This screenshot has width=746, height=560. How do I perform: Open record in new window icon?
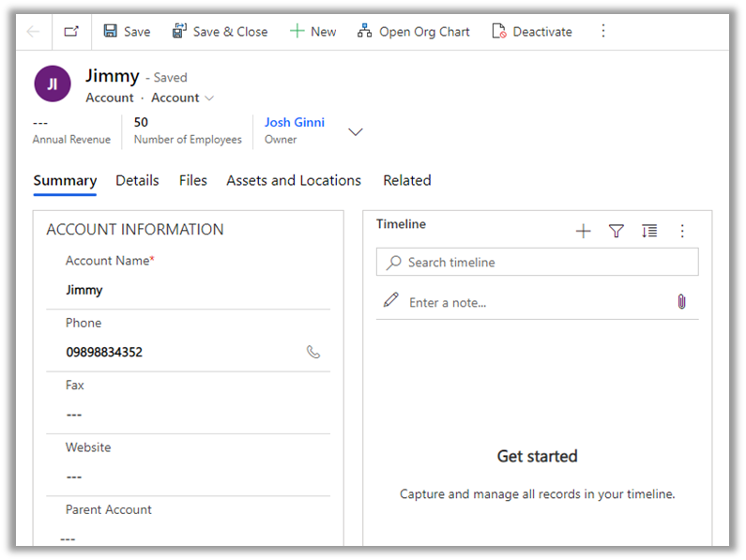(x=71, y=32)
